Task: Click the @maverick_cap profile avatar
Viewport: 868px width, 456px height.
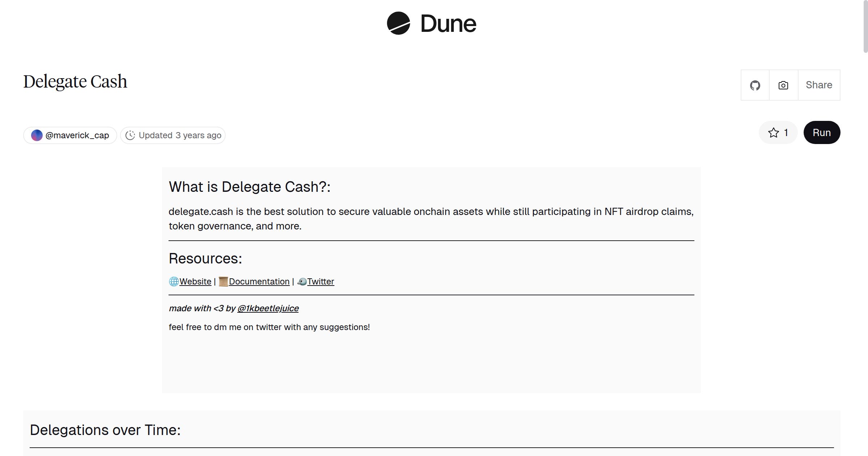Action: (37, 135)
